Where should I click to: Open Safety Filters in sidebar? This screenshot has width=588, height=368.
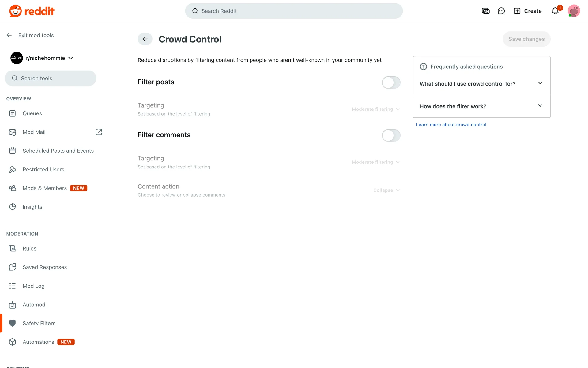point(39,323)
